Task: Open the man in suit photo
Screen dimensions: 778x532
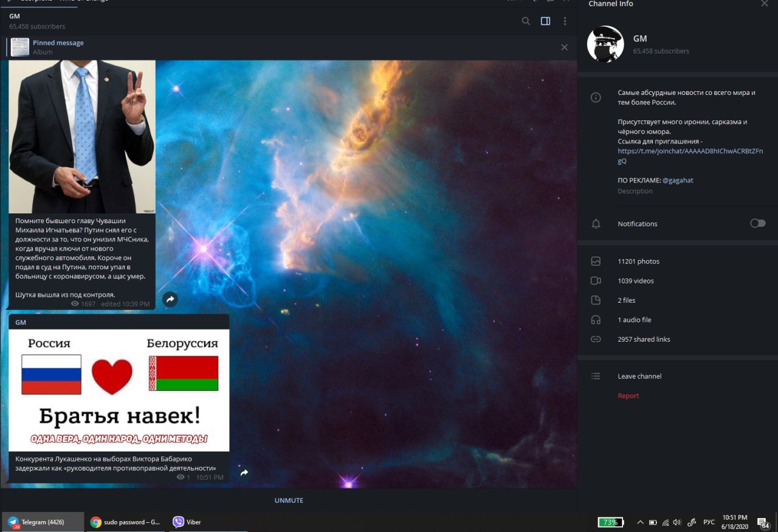Action: (82, 136)
